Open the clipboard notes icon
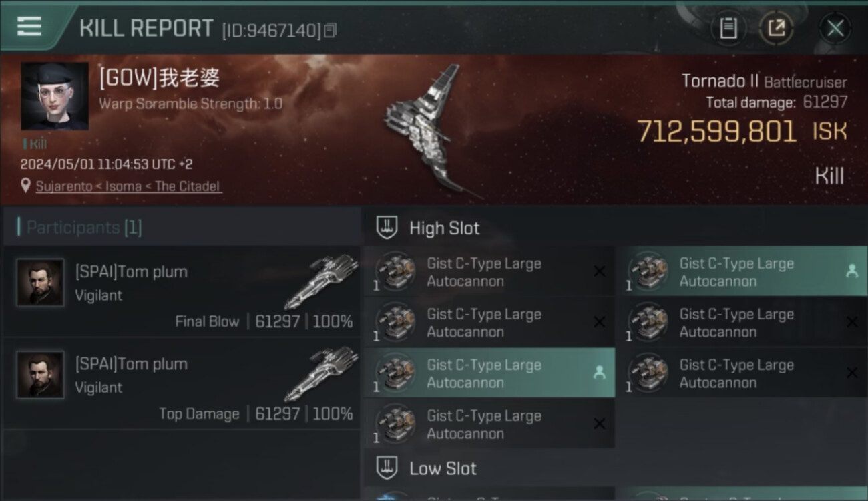The width and height of the screenshot is (868, 501). 728,28
